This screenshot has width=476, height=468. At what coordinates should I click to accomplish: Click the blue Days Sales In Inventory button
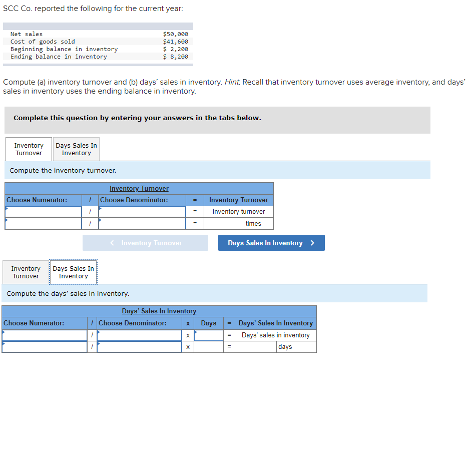pos(271,242)
